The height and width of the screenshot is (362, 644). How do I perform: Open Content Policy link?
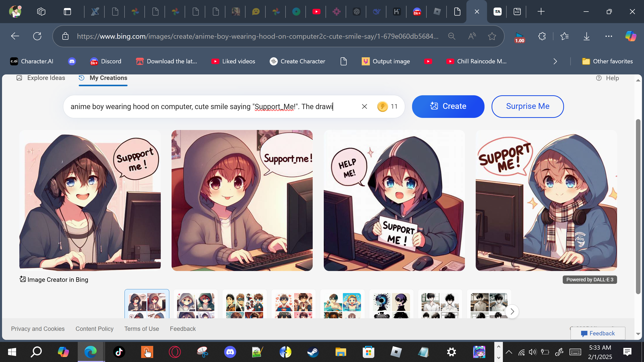click(94, 329)
